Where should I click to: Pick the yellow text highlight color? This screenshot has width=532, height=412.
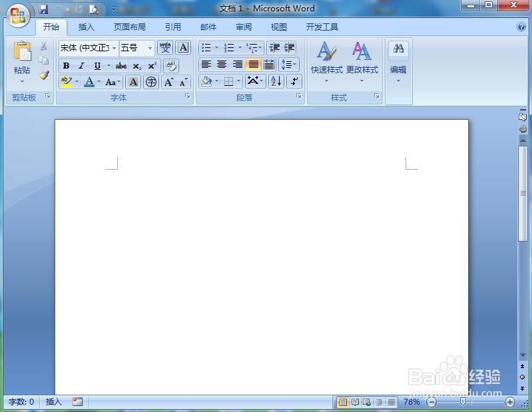[66, 82]
